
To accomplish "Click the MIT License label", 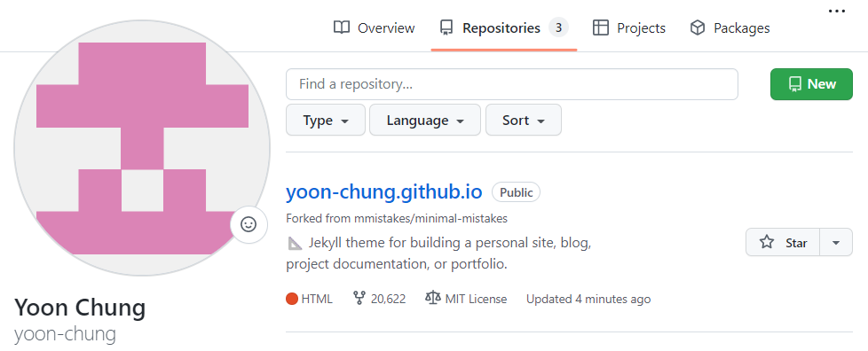I will click(x=476, y=299).
